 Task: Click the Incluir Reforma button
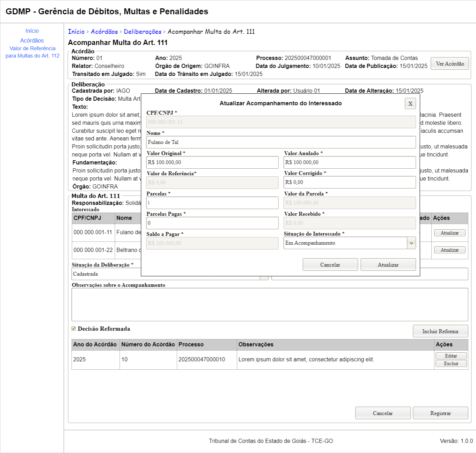pyautogui.click(x=440, y=331)
